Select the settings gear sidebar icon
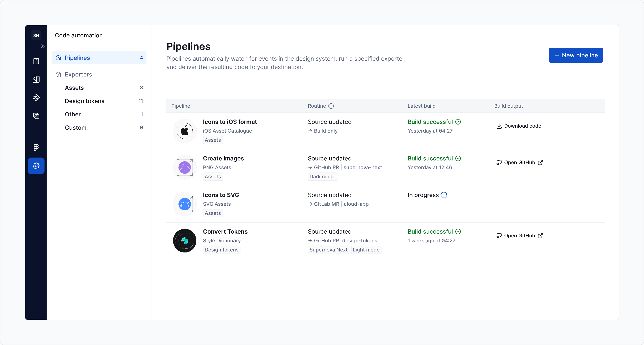The image size is (644, 345). click(x=36, y=166)
